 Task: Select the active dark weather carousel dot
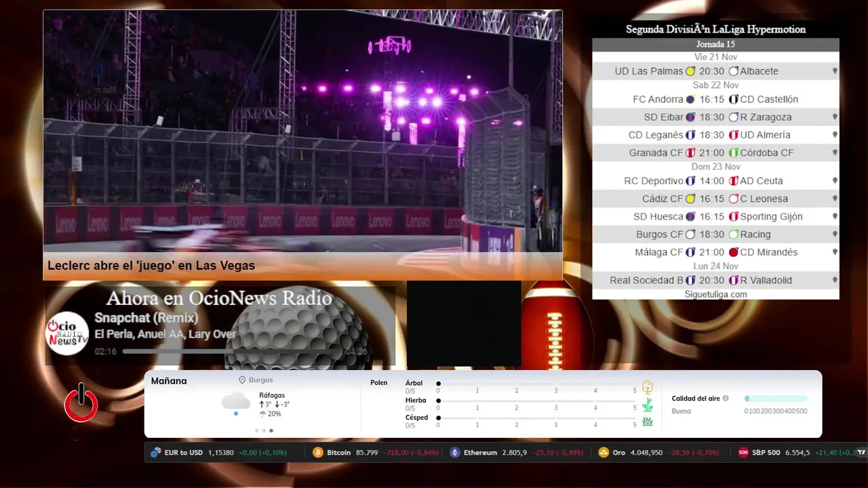coord(271,430)
